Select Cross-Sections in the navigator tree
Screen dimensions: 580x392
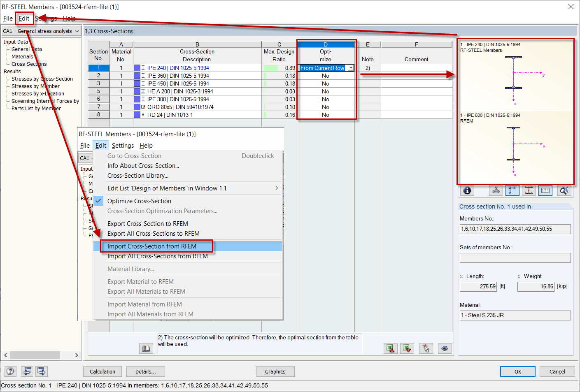(x=29, y=64)
